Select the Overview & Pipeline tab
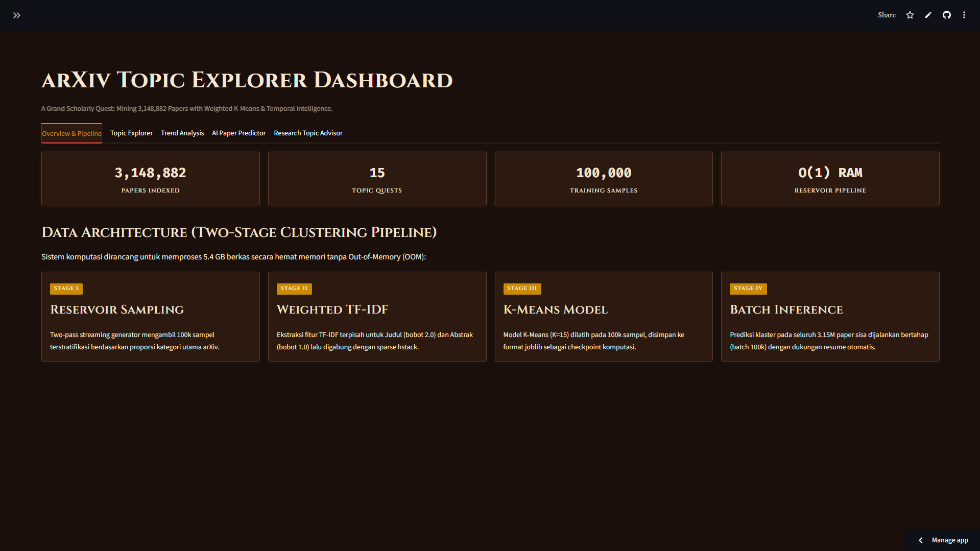The width and height of the screenshot is (980, 551). coord(71,133)
